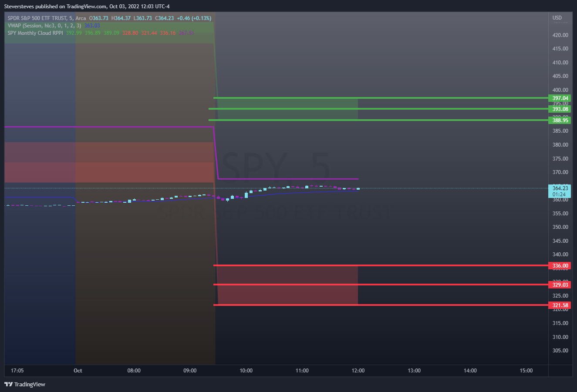Click the RPPI value 392.99 in legend

(x=74, y=33)
